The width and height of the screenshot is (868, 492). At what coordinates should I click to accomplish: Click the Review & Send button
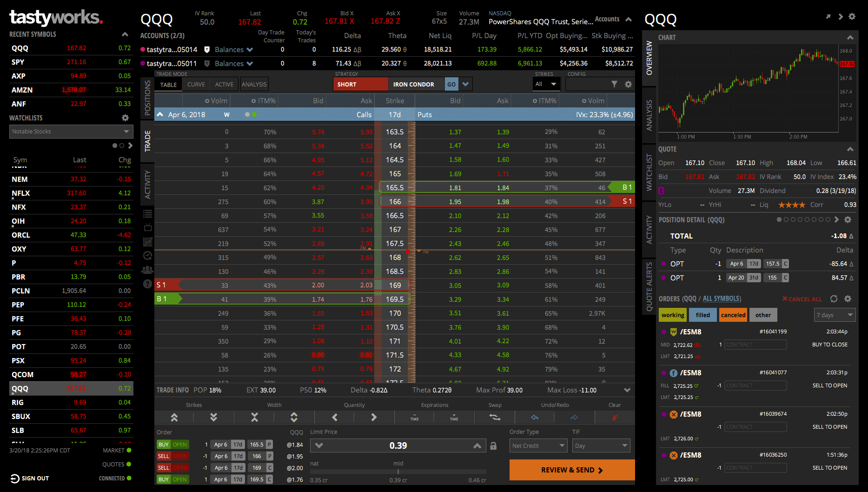(572, 470)
